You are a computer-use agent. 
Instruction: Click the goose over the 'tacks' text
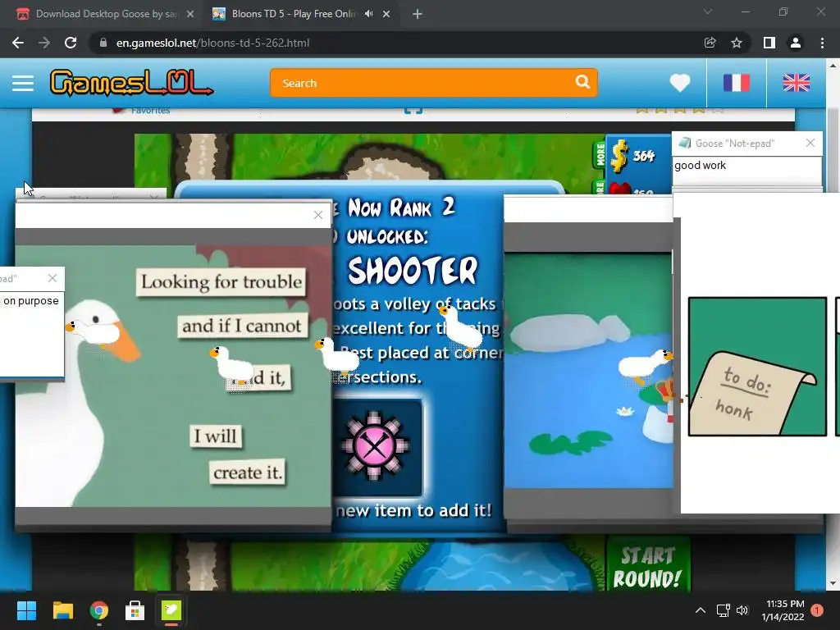coord(462,326)
